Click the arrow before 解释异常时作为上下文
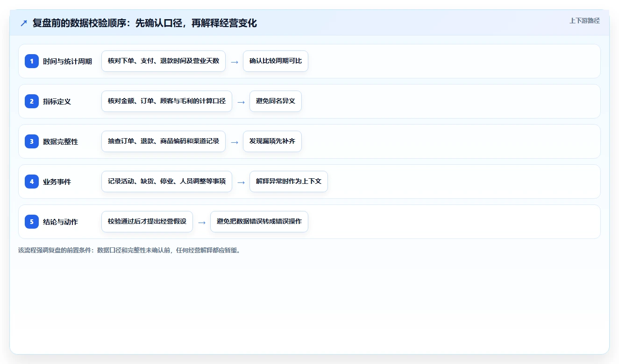Viewport: 619px width, 364px height. (x=241, y=182)
